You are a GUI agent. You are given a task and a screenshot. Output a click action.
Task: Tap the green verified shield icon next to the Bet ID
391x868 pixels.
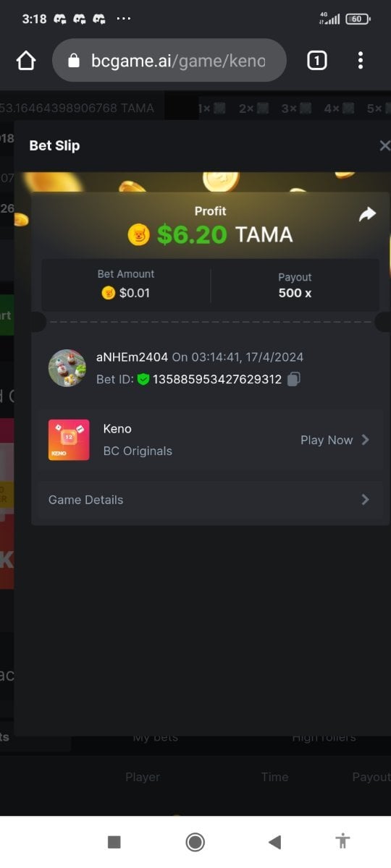[x=143, y=379]
